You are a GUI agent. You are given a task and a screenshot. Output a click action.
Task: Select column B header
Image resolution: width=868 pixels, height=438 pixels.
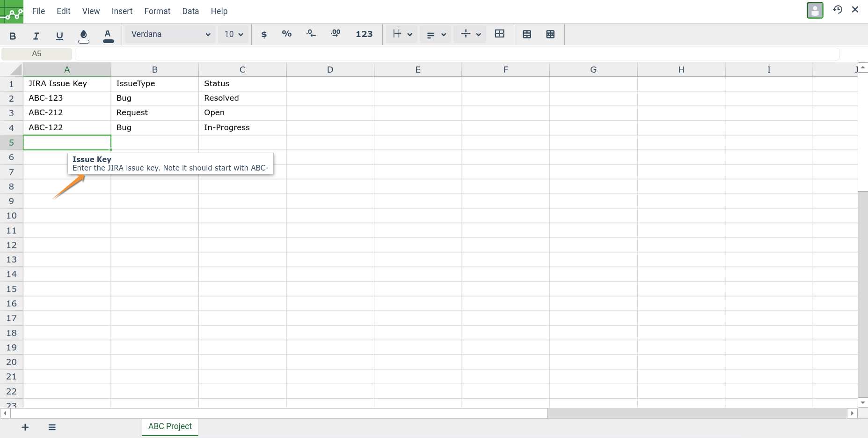click(155, 70)
